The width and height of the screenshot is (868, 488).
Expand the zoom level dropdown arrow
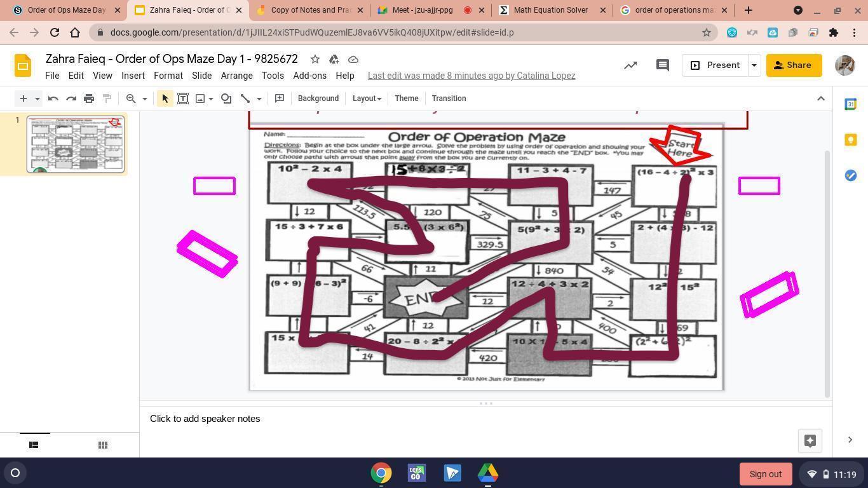pos(144,98)
